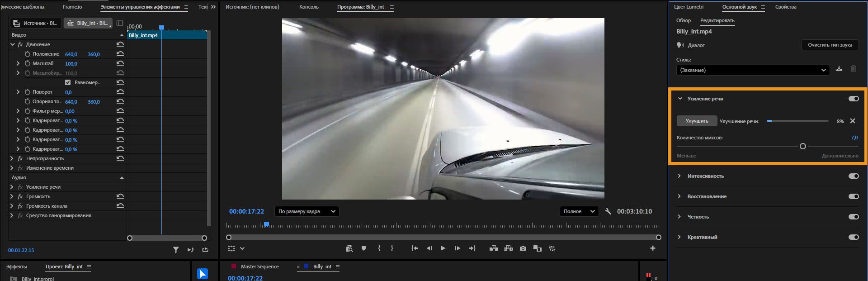The image size is (868, 281).
Task: Click the Lift button icon
Action: [x=494, y=248]
